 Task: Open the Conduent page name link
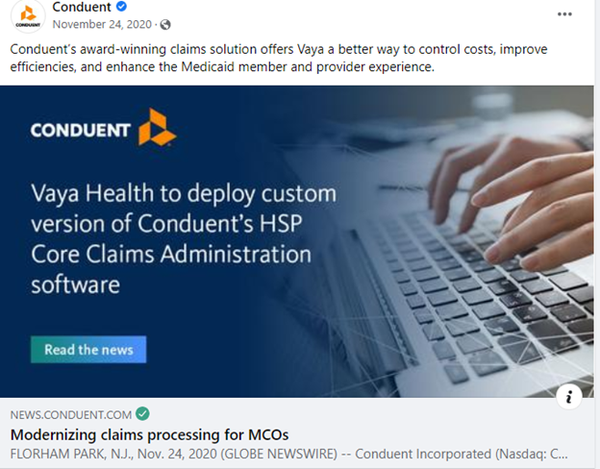coord(82,7)
